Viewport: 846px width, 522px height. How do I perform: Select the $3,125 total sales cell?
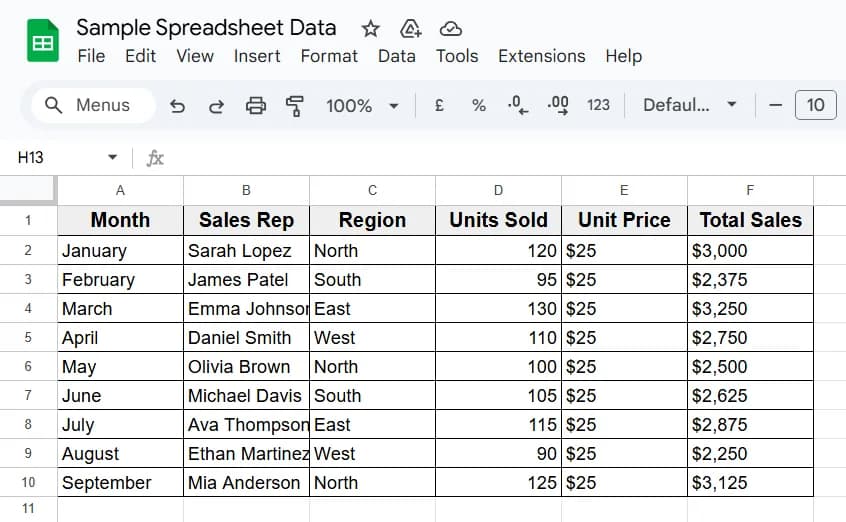[750, 482]
